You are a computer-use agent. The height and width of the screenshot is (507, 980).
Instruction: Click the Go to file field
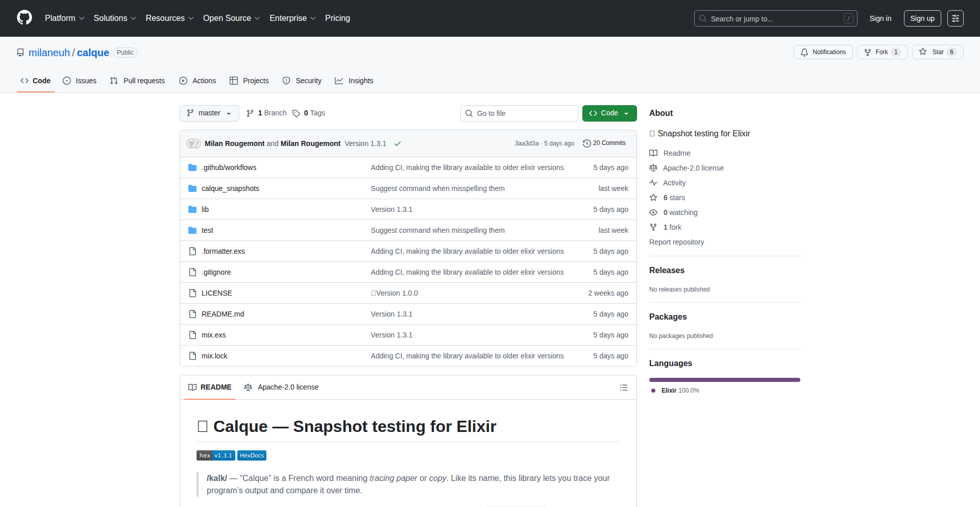click(x=519, y=113)
